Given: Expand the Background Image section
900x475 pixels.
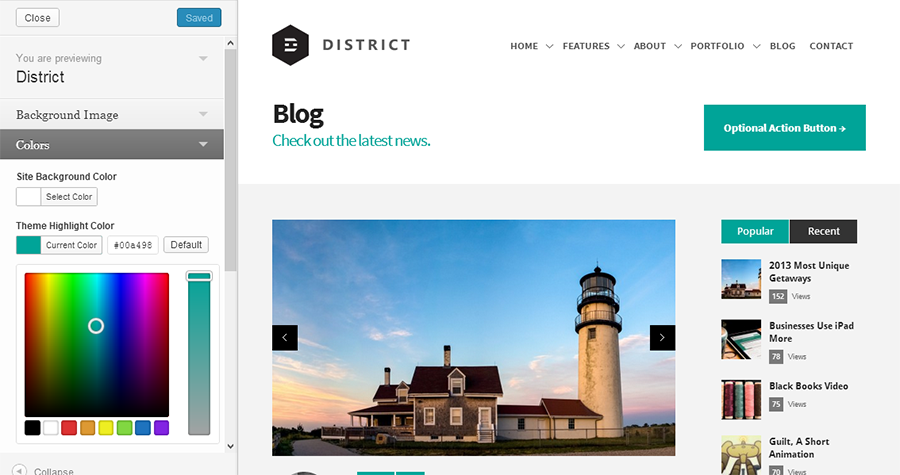Looking at the screenshot, I should tap(112, 115).
